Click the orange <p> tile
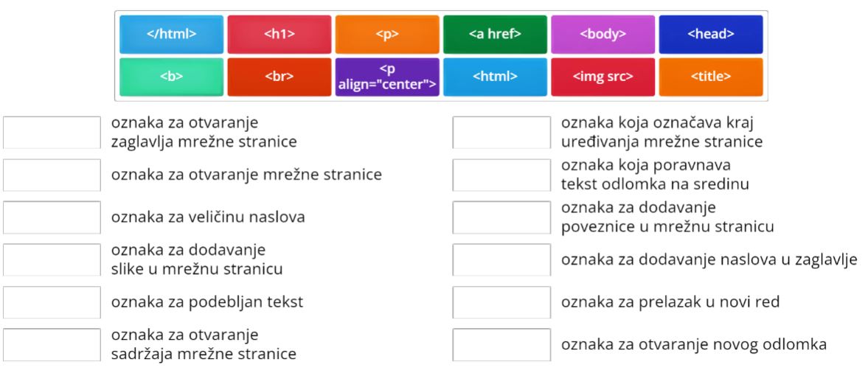This screenshot has height=376, width=868. click(387, 34)
